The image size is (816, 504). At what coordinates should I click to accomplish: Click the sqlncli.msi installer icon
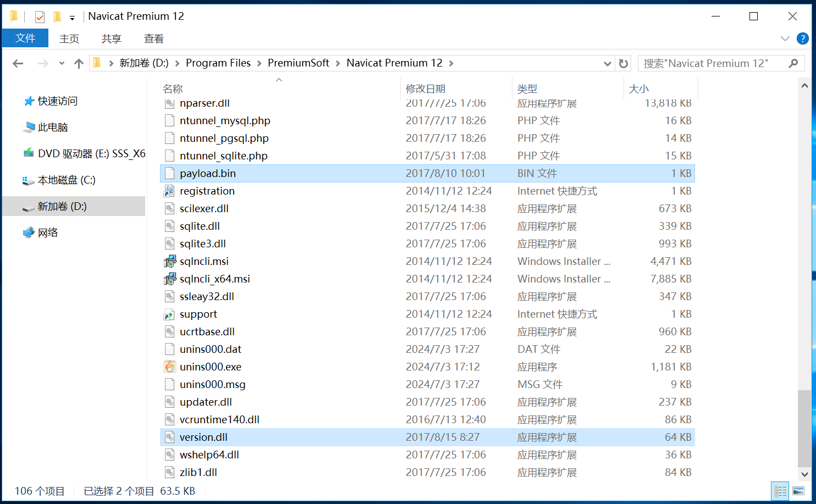[x=170, y=261]
